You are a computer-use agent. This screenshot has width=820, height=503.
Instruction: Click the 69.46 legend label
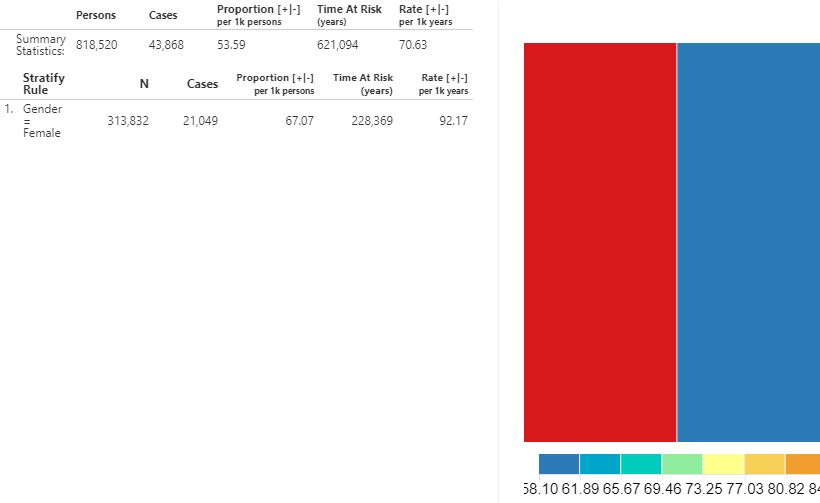click(663, 489)
